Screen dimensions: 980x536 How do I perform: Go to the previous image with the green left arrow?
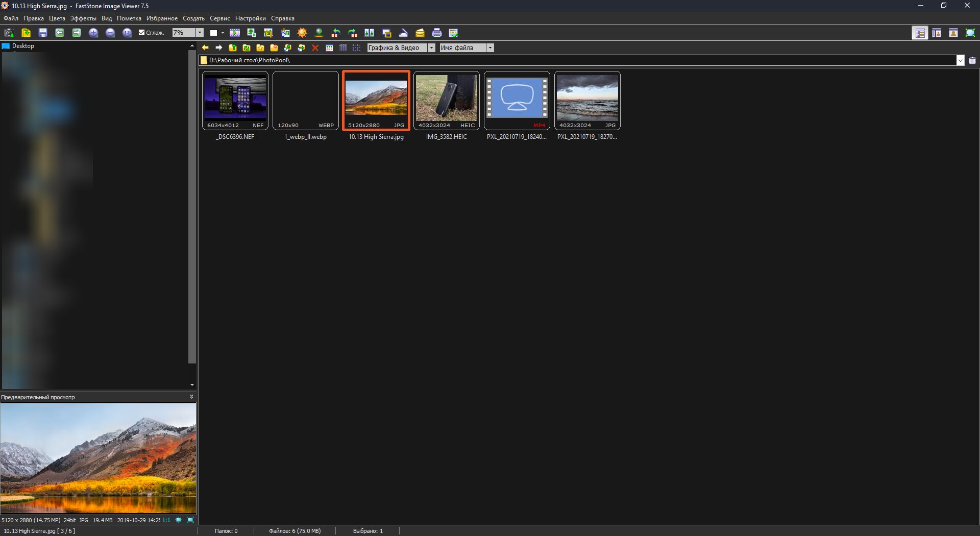coord(60,33)
